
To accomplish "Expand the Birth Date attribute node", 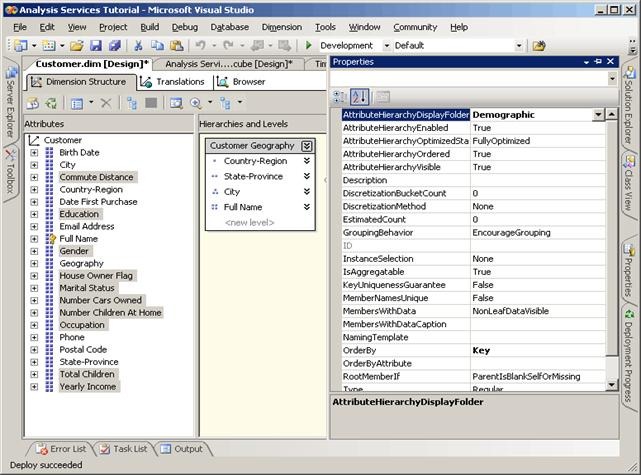I will (34, 153).
